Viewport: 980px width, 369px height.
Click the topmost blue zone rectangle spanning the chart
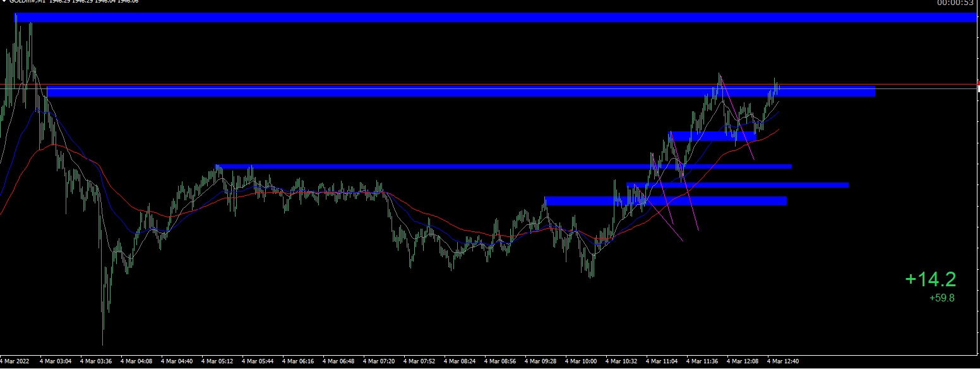(x=496, y=18)
